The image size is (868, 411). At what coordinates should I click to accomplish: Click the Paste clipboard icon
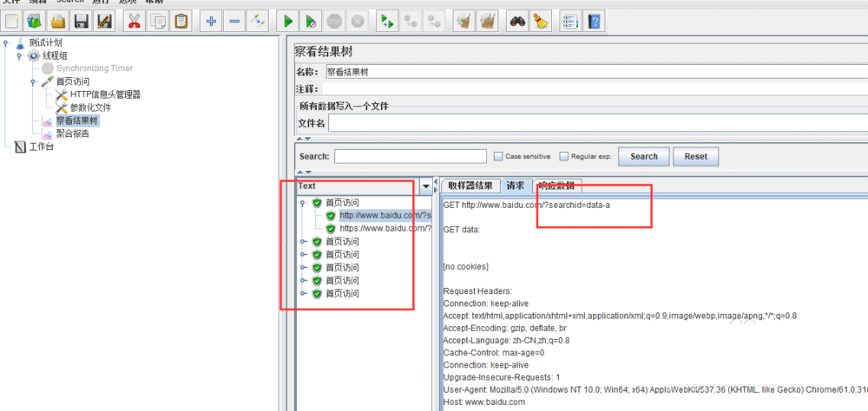(181, 21)
